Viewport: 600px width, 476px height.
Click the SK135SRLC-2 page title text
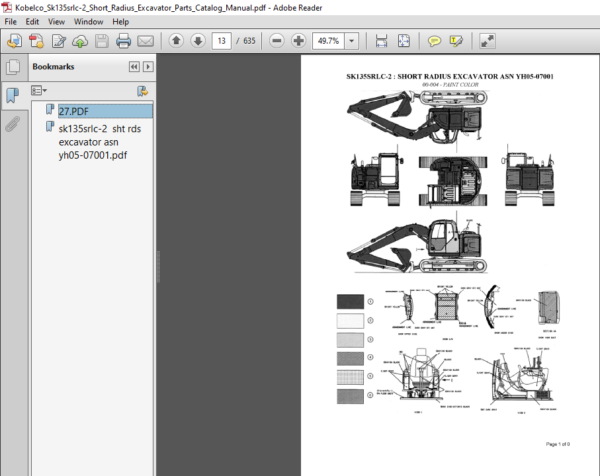pos(450,77)
